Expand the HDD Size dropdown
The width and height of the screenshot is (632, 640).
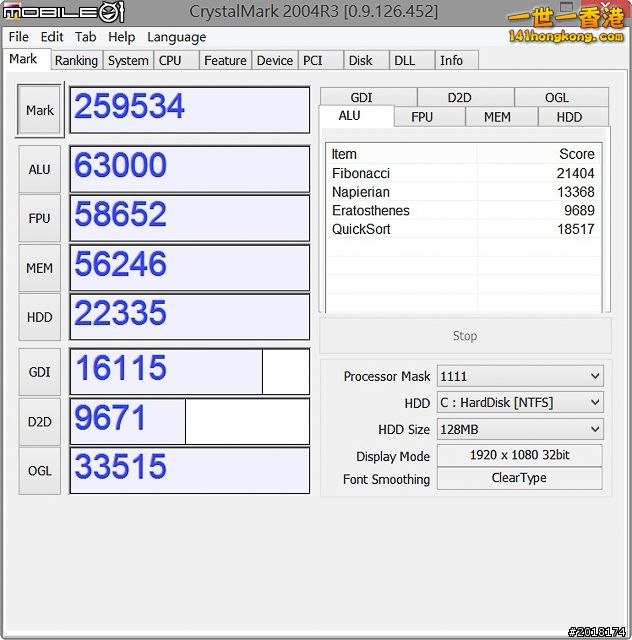520,429
